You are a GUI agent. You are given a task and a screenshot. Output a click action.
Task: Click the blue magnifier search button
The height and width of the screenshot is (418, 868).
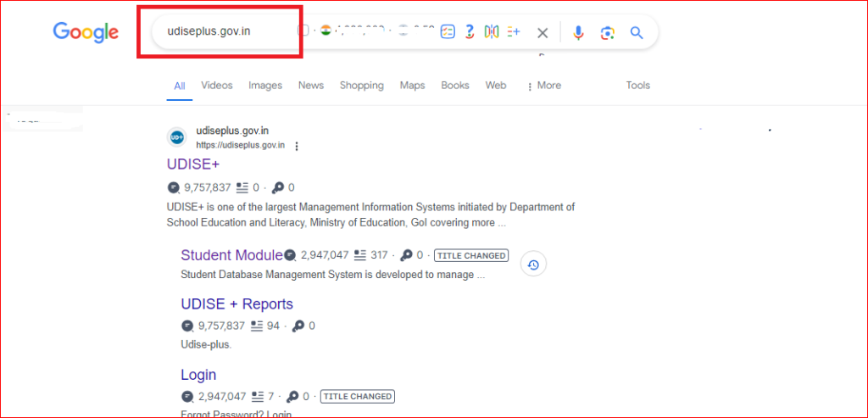637,33
